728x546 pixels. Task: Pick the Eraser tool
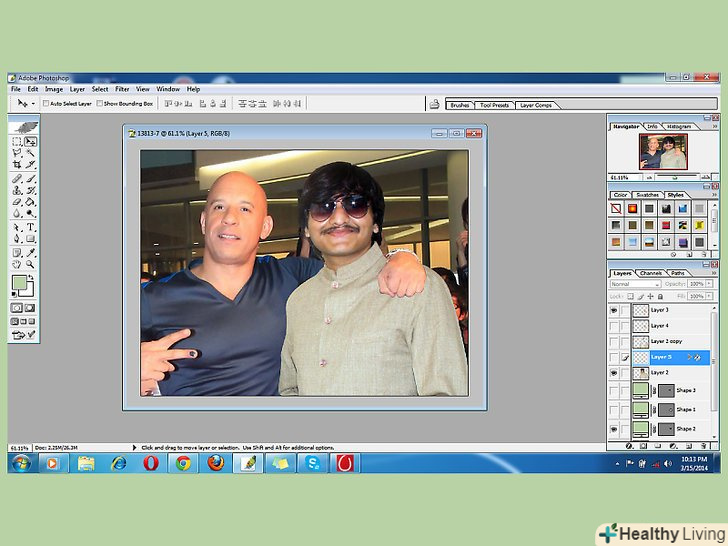pos(17,201)
